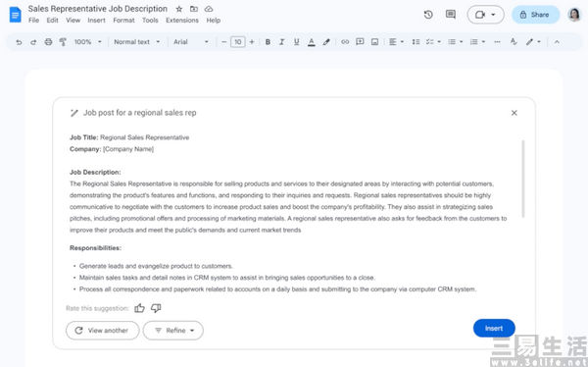588x367 pixels.
Task: Redo the last action
Action: tap(33, 42)
